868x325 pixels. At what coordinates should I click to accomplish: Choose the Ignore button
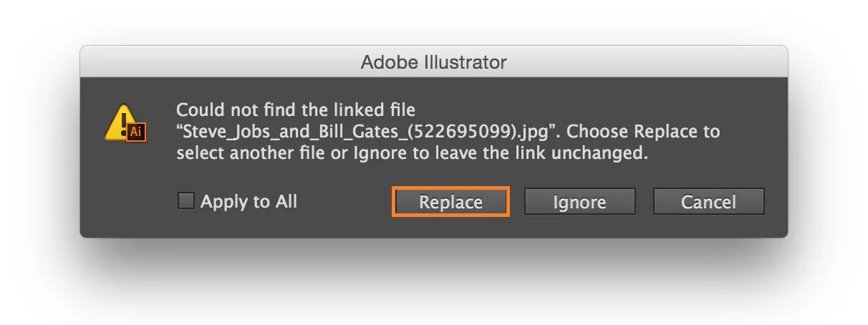[x=579, y=202]
